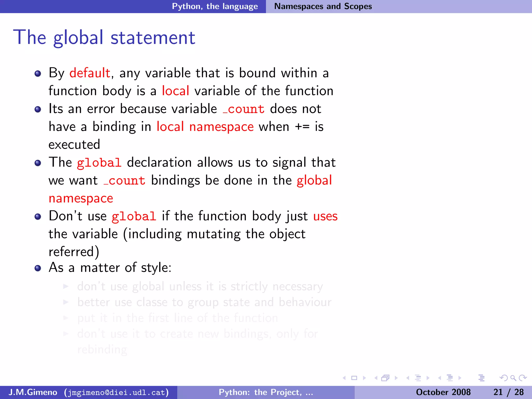The height and width of the screenshot is (399, 532).
Task: Click the slide rectangle navigation icon
Action: coord(354,378)
